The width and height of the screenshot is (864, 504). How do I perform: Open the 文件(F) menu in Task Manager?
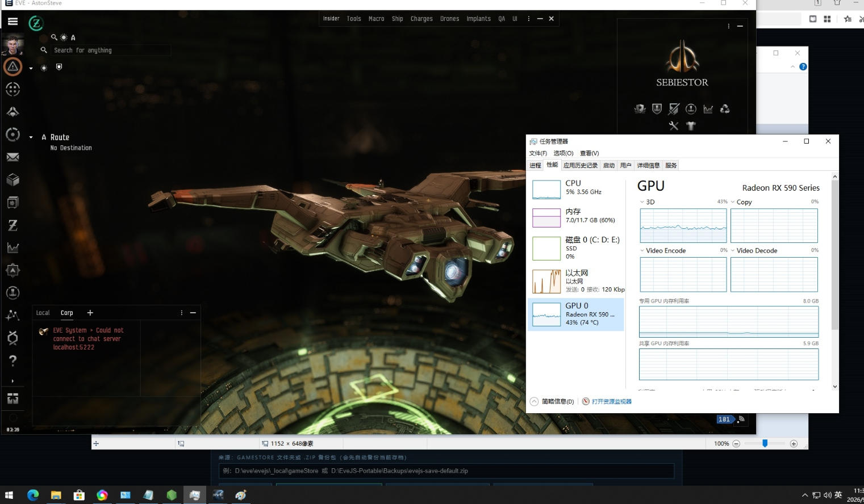click(538, 153)
